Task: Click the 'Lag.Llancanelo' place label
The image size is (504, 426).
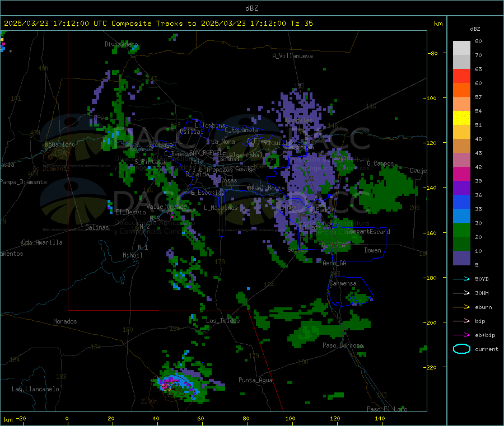Action: tap(35, 389)
